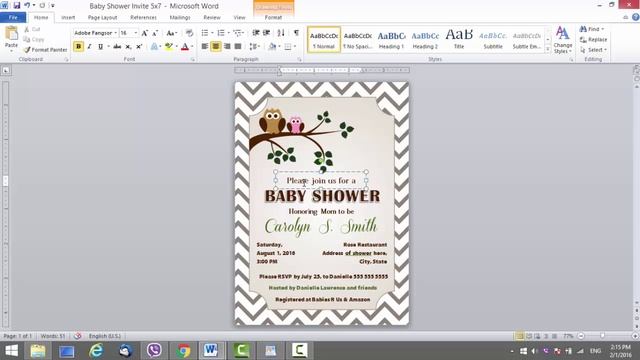Viewport: 640px width, 360px height.
Task: Open the Change Case dropdown
Action: click(x=171, y=33)
